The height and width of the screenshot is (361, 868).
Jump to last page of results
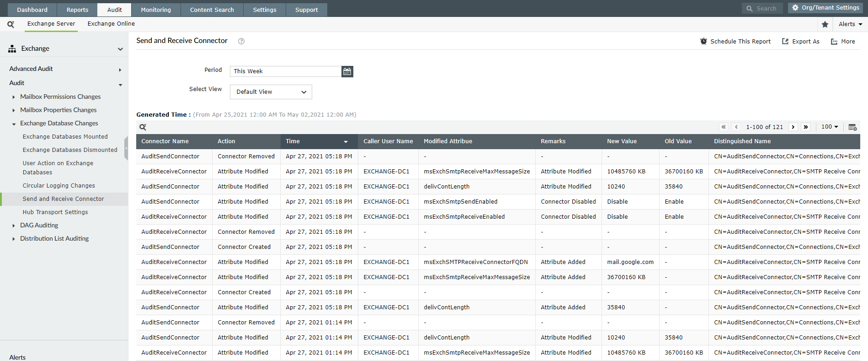coord(806,127)
